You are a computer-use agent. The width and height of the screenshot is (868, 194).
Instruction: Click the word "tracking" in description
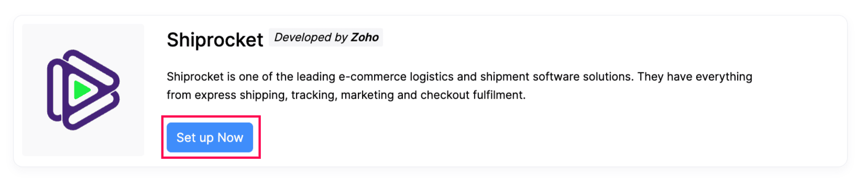click(x=314, y=95)
